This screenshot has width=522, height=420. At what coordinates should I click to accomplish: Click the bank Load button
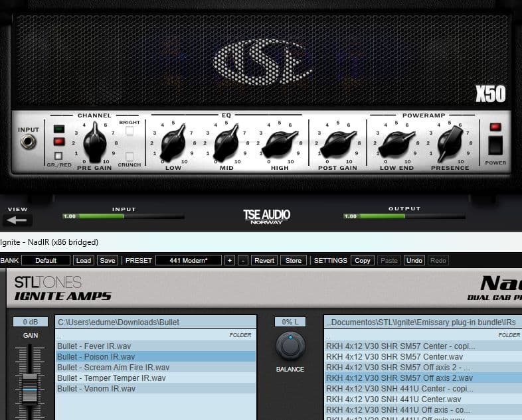click(84, 260)
